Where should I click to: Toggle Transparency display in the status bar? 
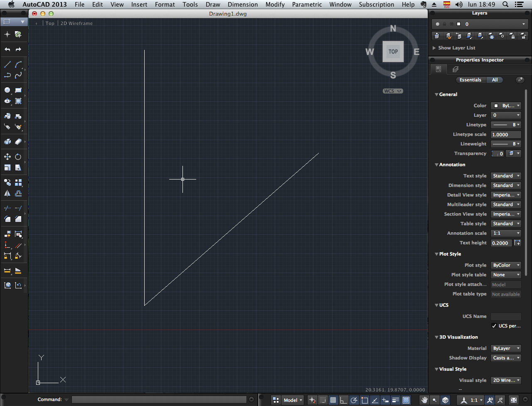tap(406, 400)
